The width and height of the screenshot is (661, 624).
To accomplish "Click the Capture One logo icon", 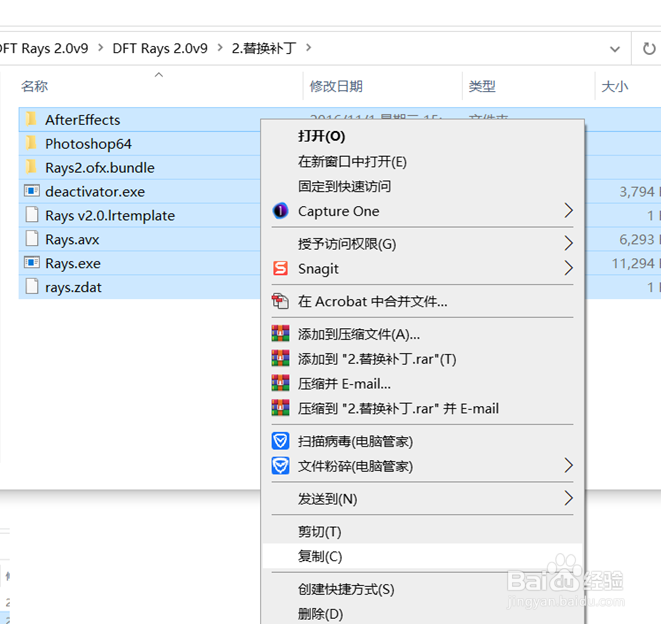I will coord(280,210).
